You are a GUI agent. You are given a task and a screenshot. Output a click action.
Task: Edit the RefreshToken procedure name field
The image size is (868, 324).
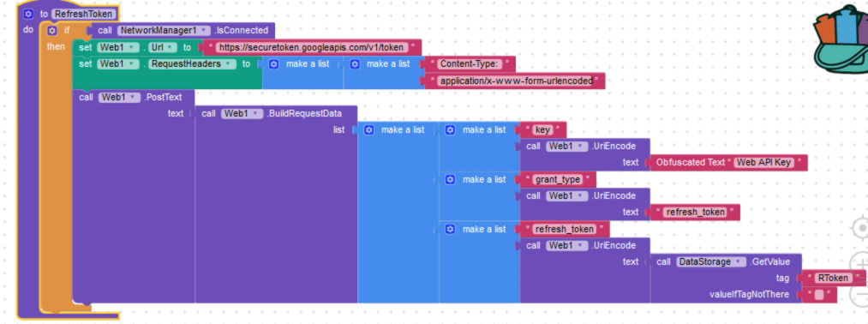(x=84, y=14)
